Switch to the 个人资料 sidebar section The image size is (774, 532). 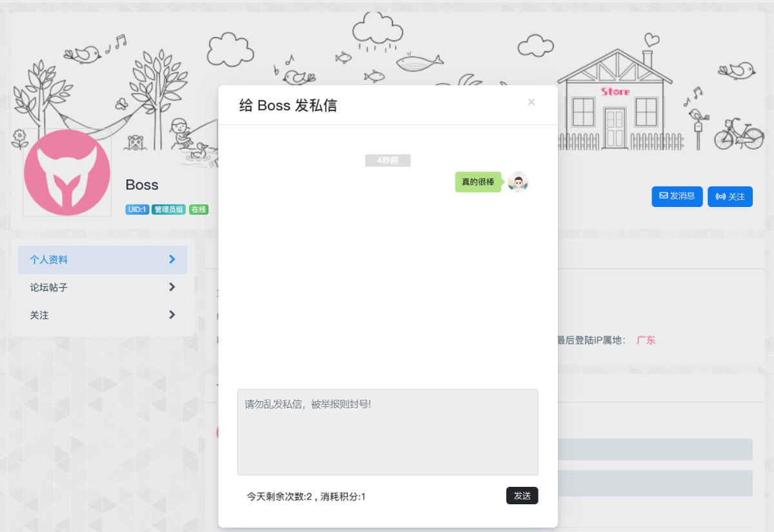pyautogui.click(x=49, y=260)
